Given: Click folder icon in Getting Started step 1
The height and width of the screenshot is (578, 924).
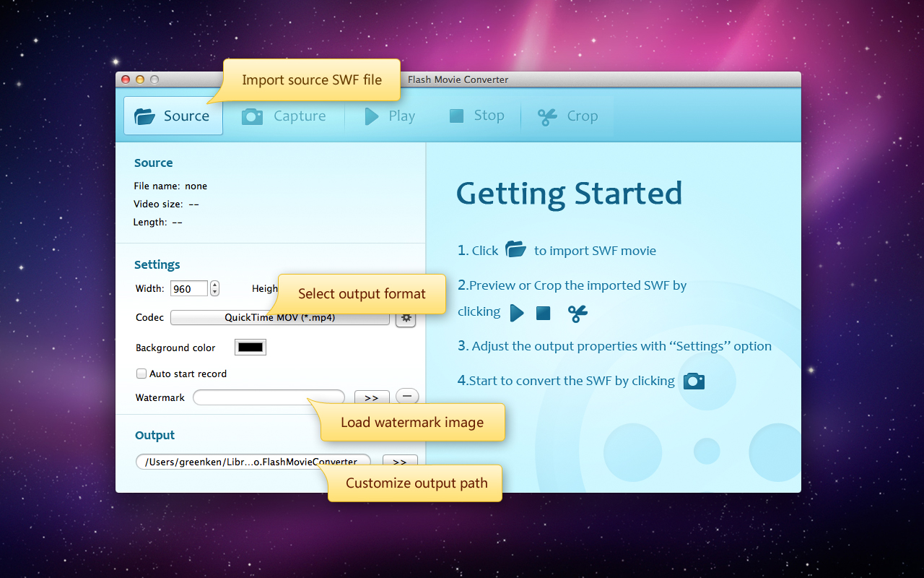Looking at the screenshot, I should point(515,250).
